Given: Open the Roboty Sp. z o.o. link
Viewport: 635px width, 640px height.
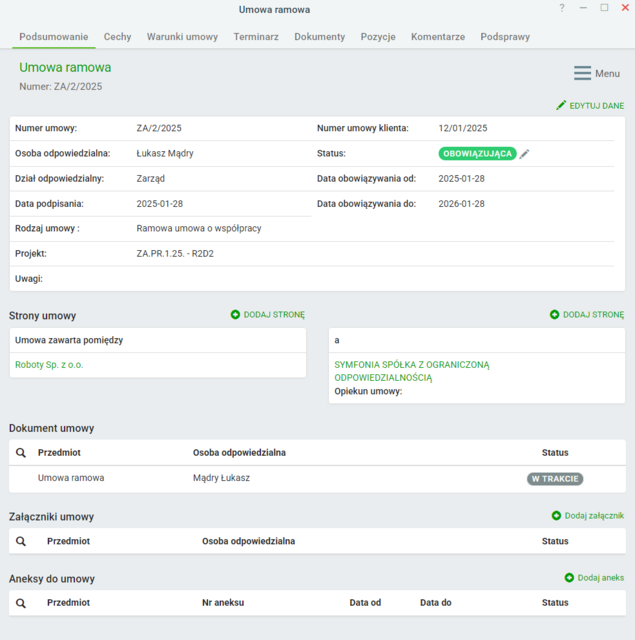Looking at the screenshot, I should click(x=49, y=365).
